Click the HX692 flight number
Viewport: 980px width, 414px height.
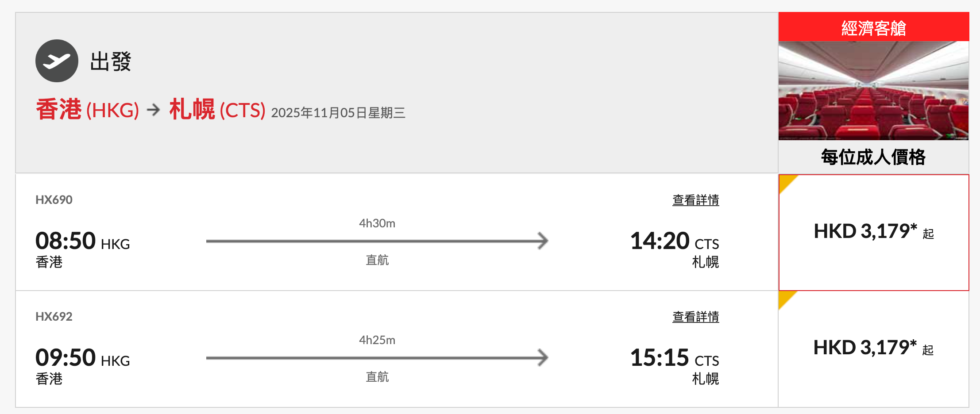(54, 317)
